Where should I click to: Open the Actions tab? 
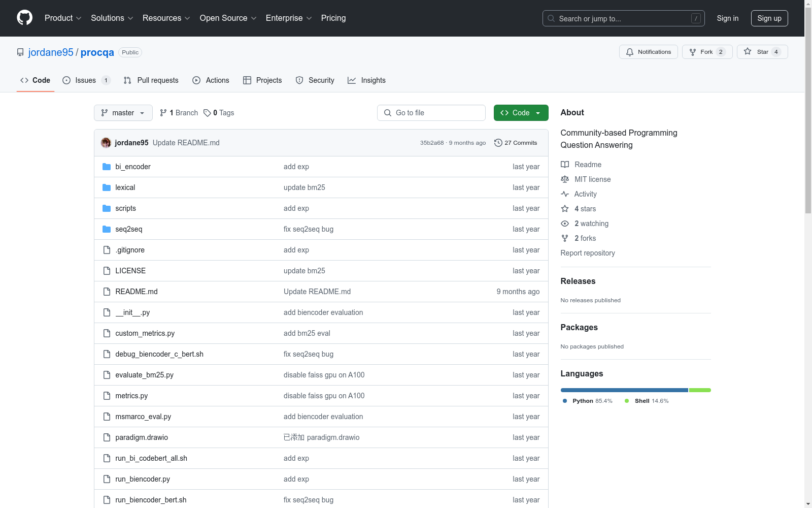click(x=211, y=80)
